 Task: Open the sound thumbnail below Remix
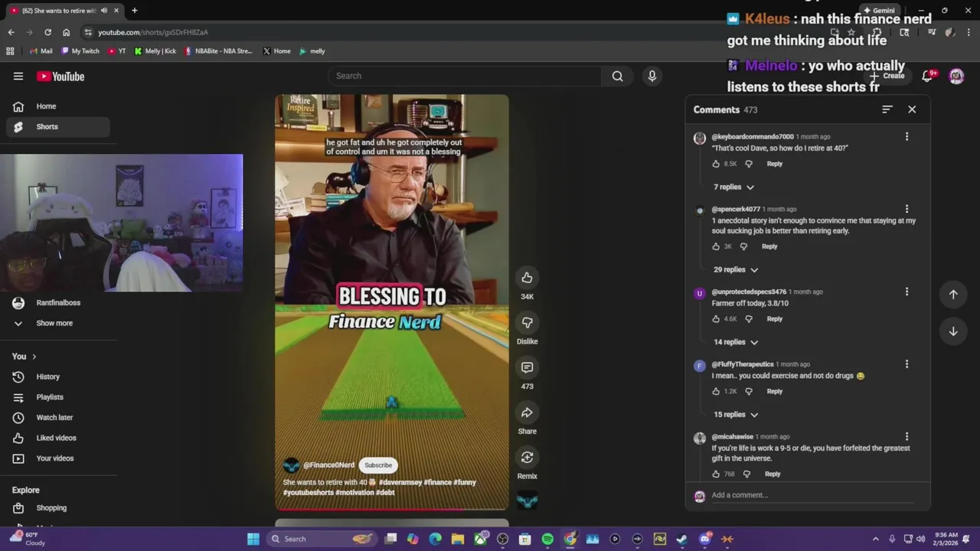coord(527,500)
